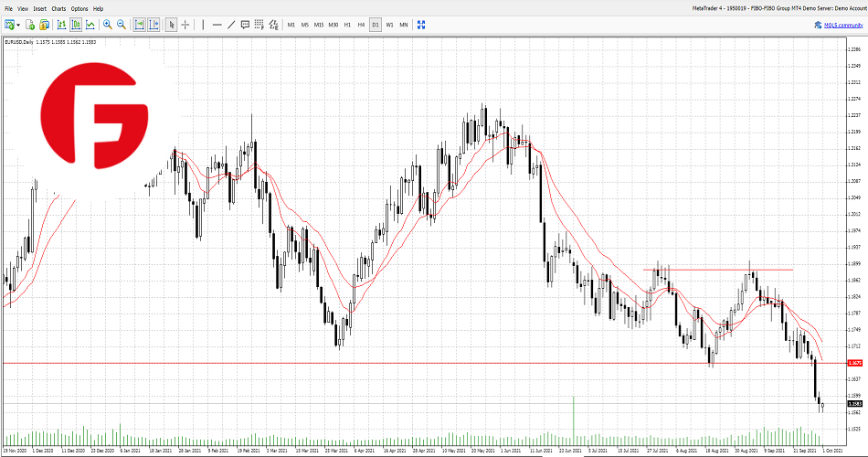Image resolution: width=868 pixels, height=457 pixels.
Task: Open the Fibonacci tools button
Action: [259, 25]
